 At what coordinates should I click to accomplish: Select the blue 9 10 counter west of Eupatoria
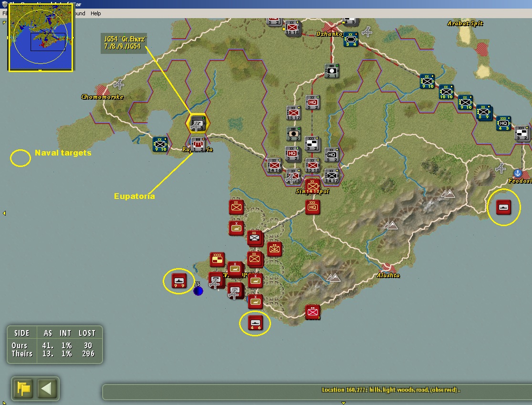tap(160, 145)
